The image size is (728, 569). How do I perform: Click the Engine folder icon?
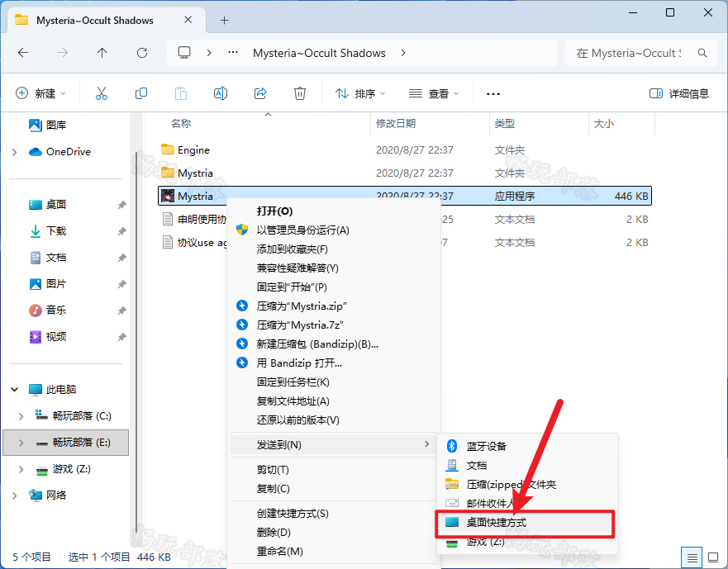tap(168, 149)
